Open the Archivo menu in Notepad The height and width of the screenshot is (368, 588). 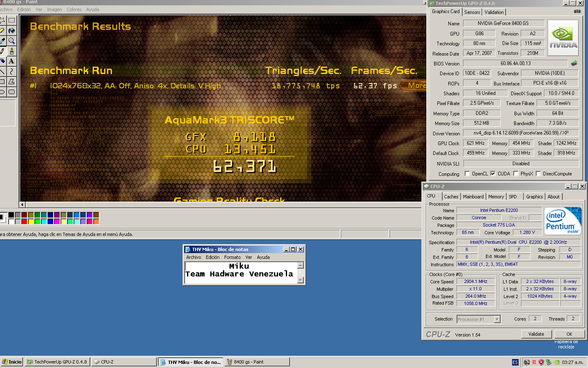click(194, 257)
